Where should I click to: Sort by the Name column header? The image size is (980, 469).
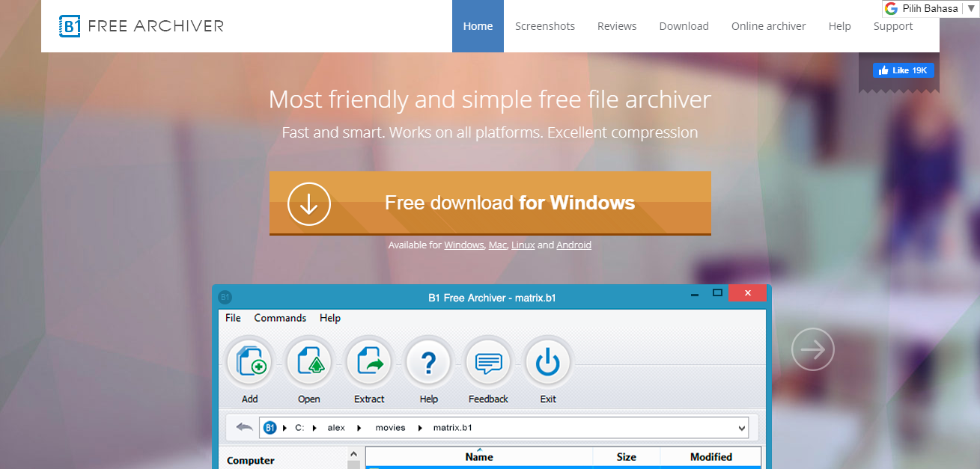click(479, 456)
